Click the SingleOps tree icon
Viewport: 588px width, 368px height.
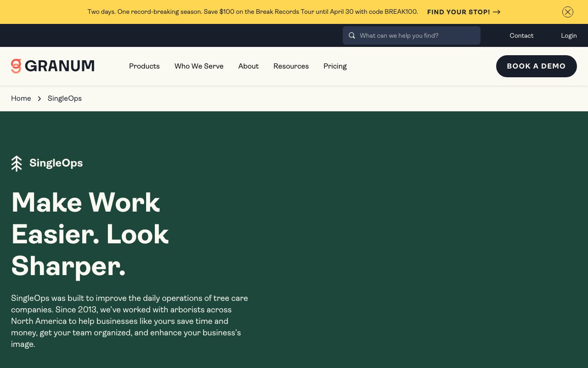(x=17, y=163)
